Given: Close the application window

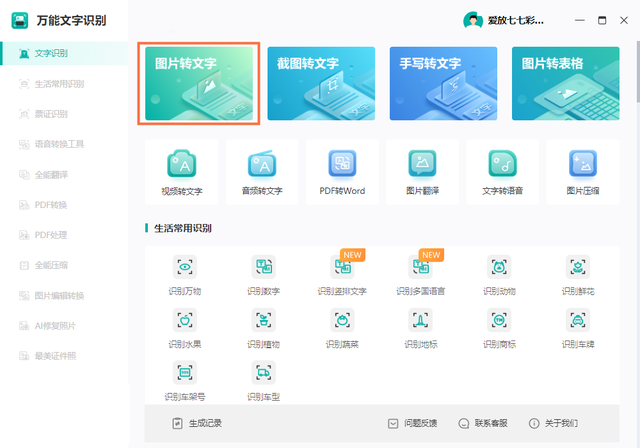Looking at the screenshot, I should click(624, 20).
